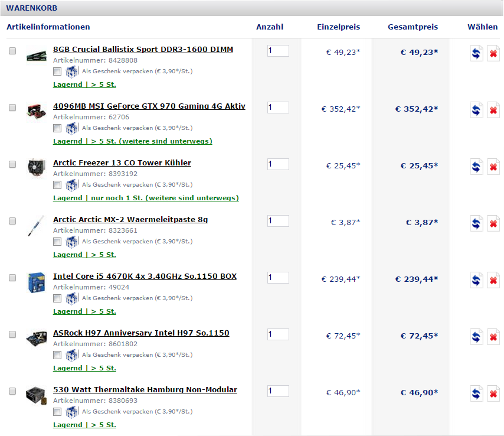Update quantity for MSI GeForce GTX 970
This screenshot has height=436, width=504.
(476, 110)
